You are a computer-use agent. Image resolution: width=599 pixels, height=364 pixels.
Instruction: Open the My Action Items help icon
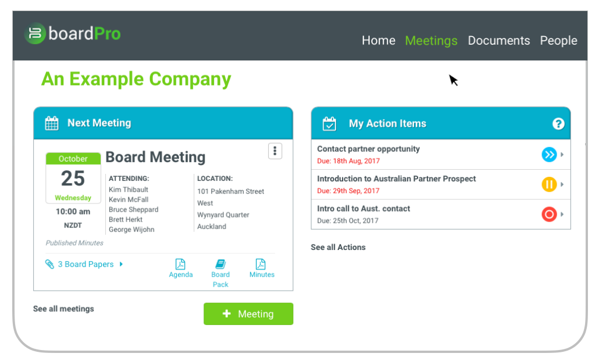click(558, 124)
